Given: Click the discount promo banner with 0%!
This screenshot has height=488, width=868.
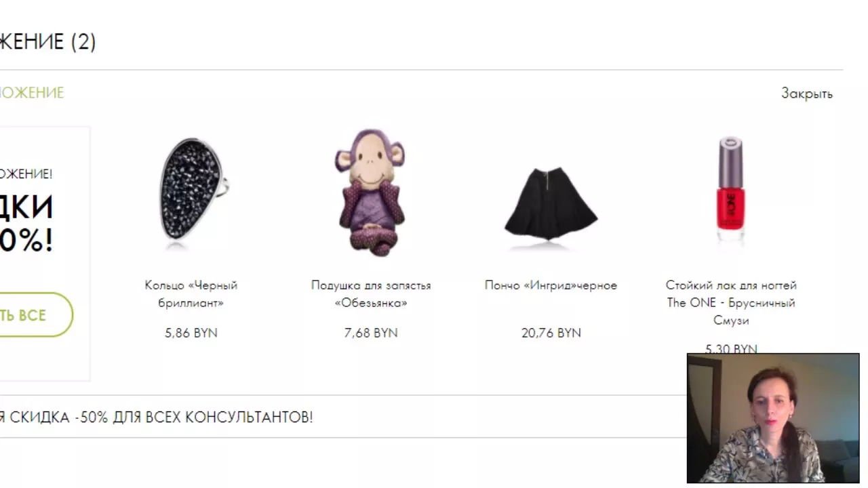Looking at the screenshot, I should coord(45,253).
